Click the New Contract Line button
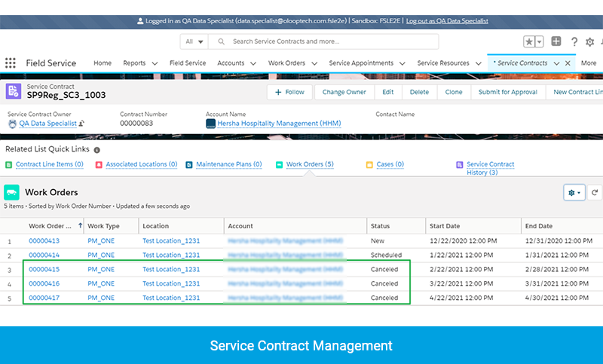This screenshot has height=364, width=603. [x=574, y=92]
